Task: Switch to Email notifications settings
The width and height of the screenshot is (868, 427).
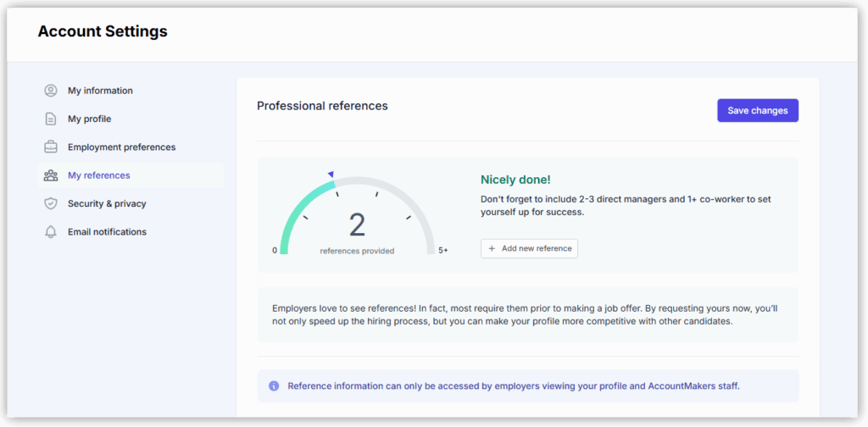Action: (x=107, y=232)
